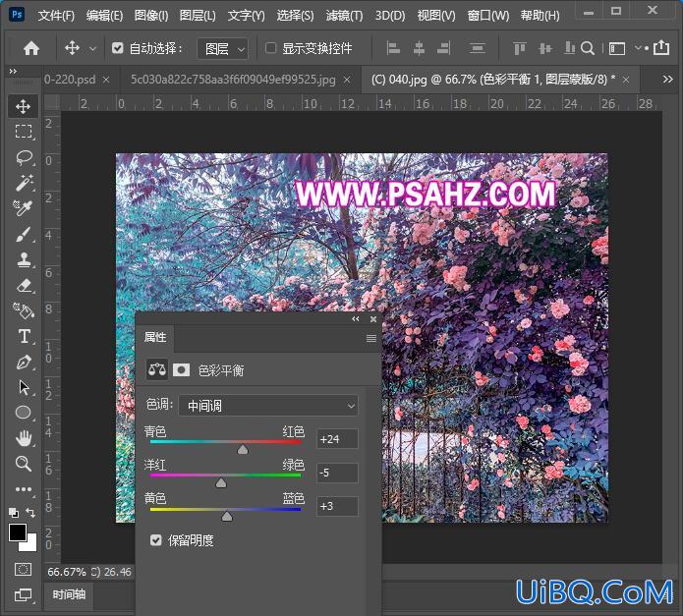The image size is (683, 616).
Task: Collapse the Properties panel double-arrow
Action: (356, 319)
